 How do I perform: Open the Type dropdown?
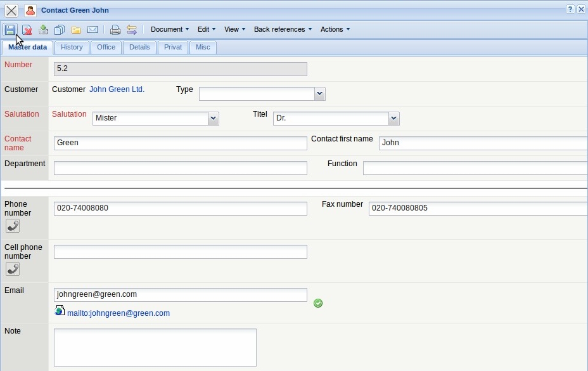320,93
